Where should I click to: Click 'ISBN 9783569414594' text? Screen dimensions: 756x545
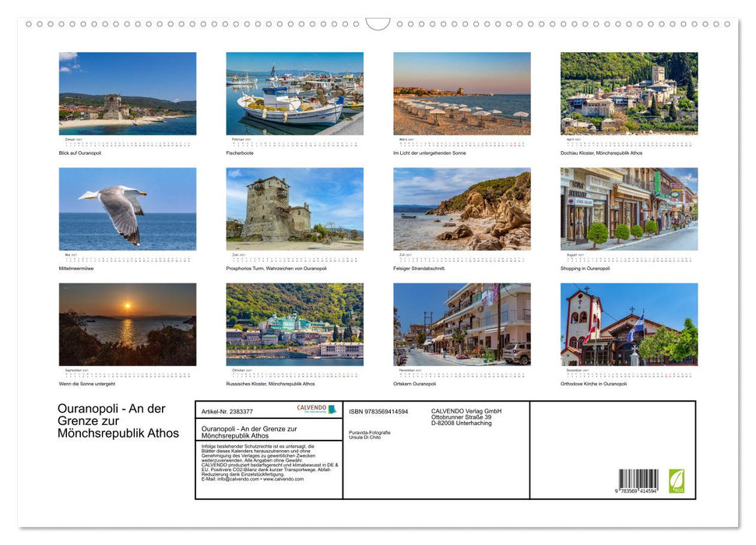tap(378, 411)
